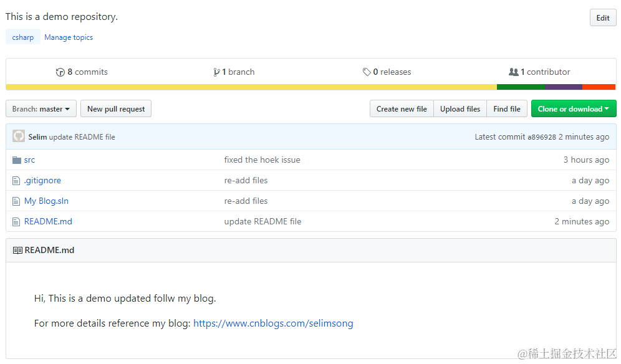Open the 1 contributor tab
The height and width of the screenshot is (364, 621).
pos(539,72)
